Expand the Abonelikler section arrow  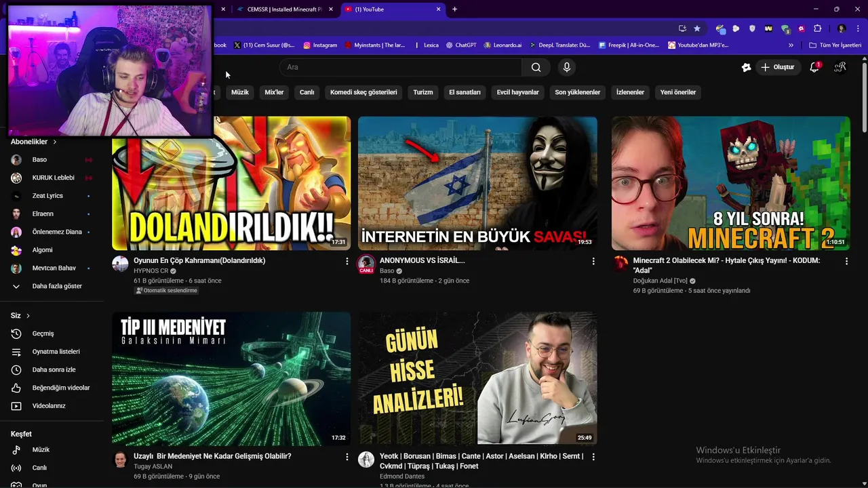point(55,142)
